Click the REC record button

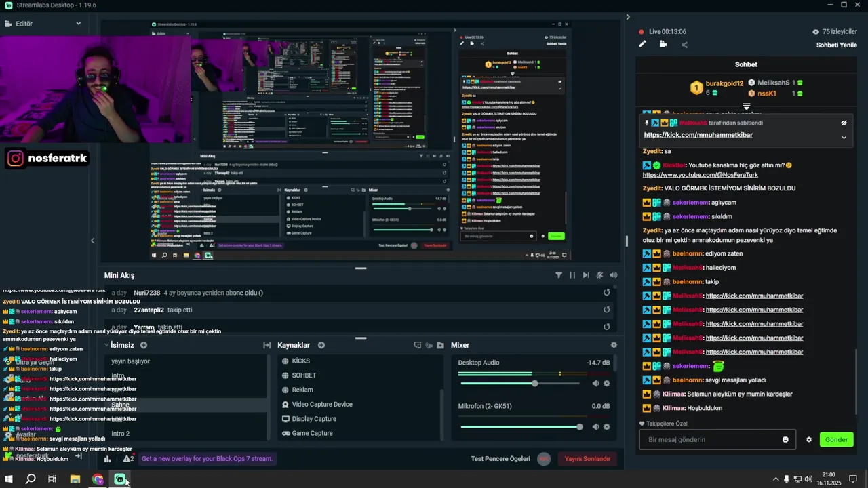click(544, 459)
